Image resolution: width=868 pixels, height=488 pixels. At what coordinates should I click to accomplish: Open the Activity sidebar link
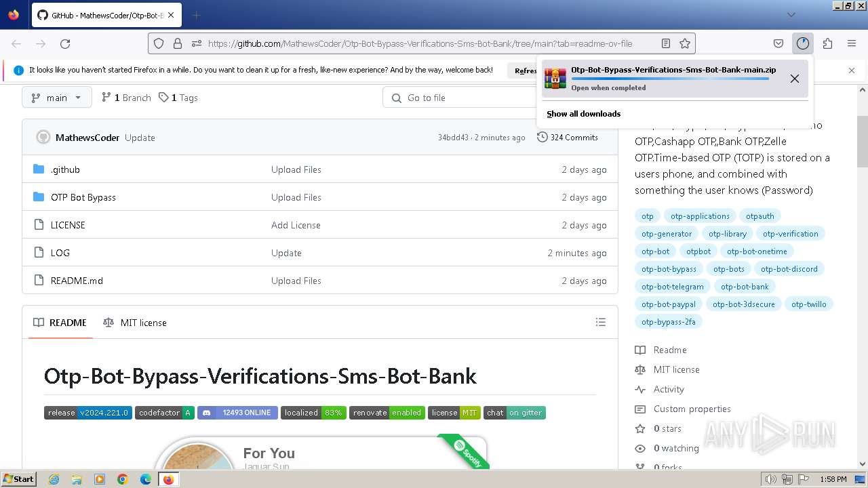660,389
